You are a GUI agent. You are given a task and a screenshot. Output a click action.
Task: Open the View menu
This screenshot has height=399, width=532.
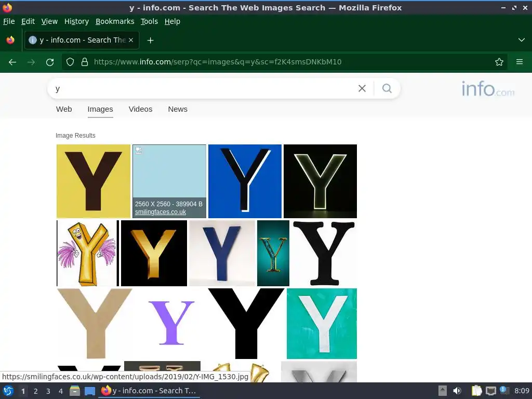(49, 21)
